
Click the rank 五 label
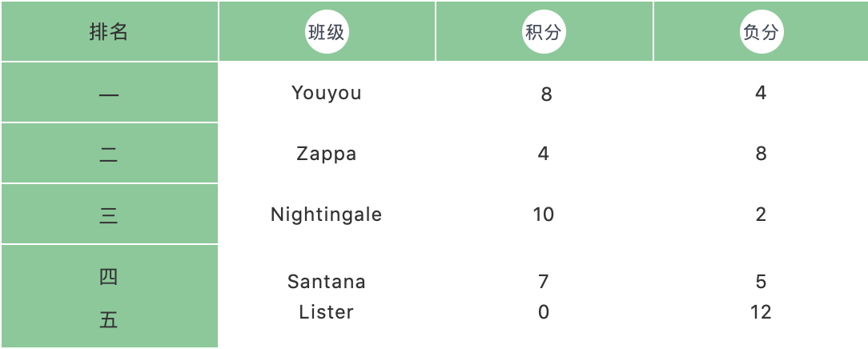click(109, 321)
